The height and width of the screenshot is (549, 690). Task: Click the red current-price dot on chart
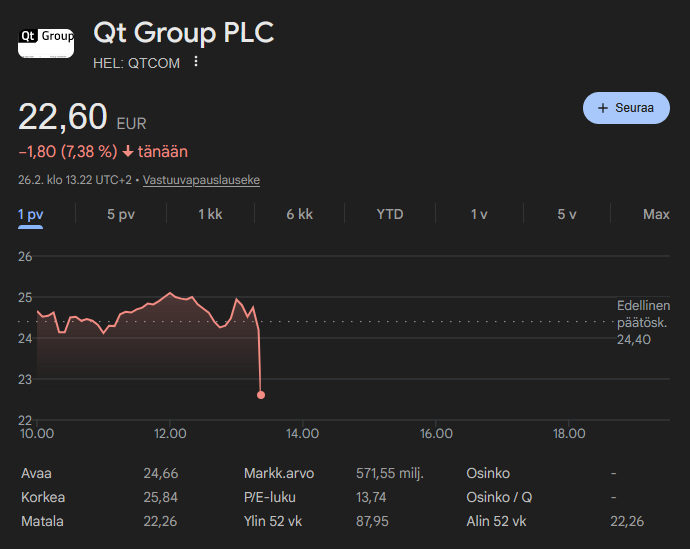tap(261, 395)
